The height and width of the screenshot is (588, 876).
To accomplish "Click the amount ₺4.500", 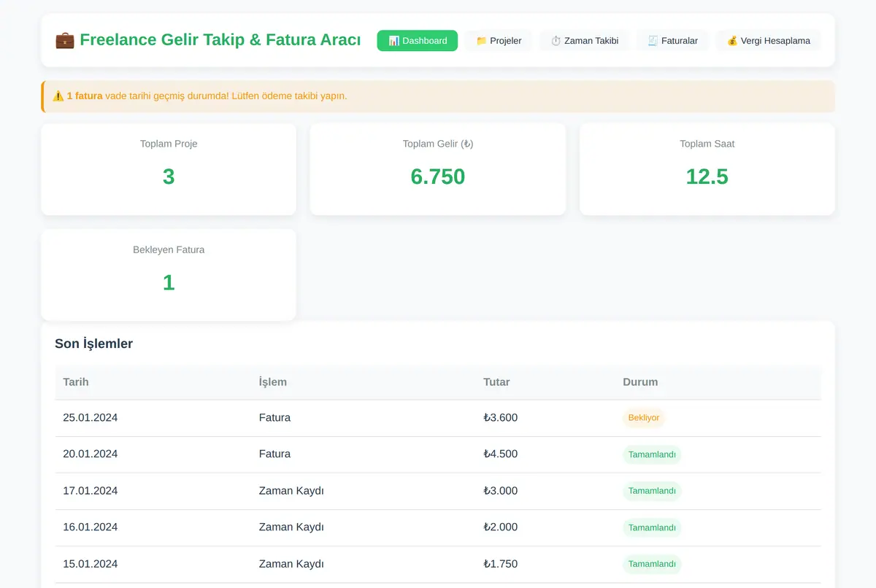I will (x=500, y=454).
